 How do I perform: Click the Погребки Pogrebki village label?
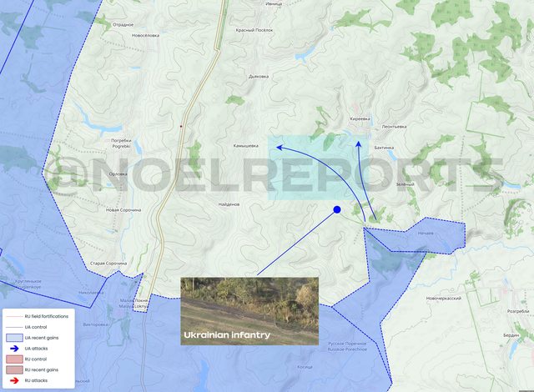pos(121,143)
